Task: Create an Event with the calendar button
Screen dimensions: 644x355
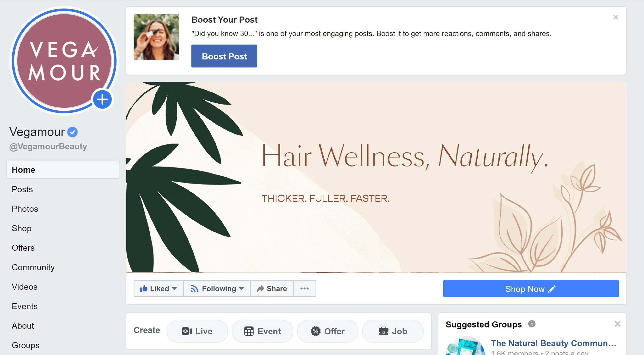Action: [x=262, y=331]
